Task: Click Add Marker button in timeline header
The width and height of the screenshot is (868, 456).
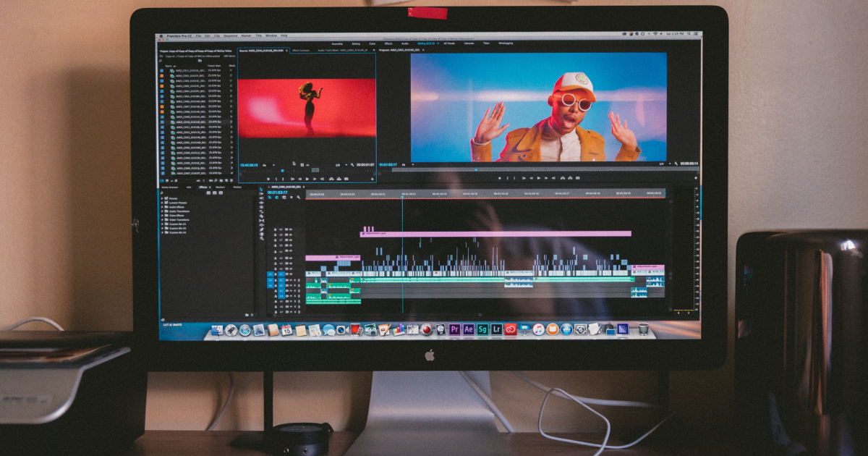Action: 292,198
